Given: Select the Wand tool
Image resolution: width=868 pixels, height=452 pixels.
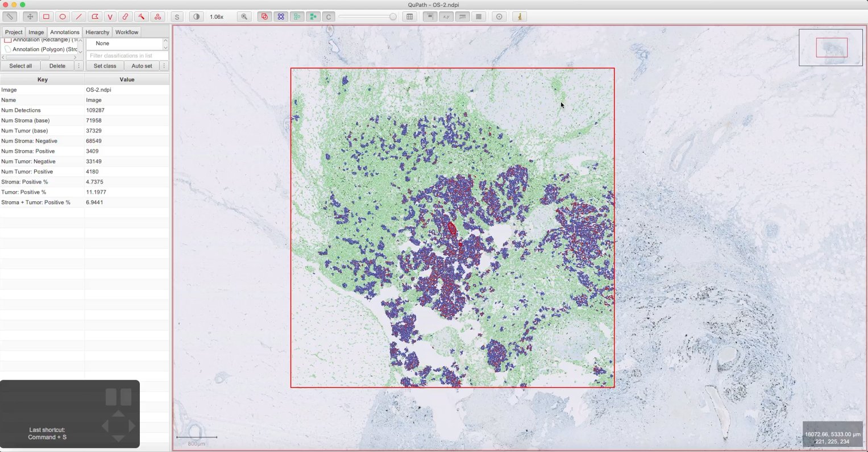Looking at the screenshot, I should click(x=142, y=16).
